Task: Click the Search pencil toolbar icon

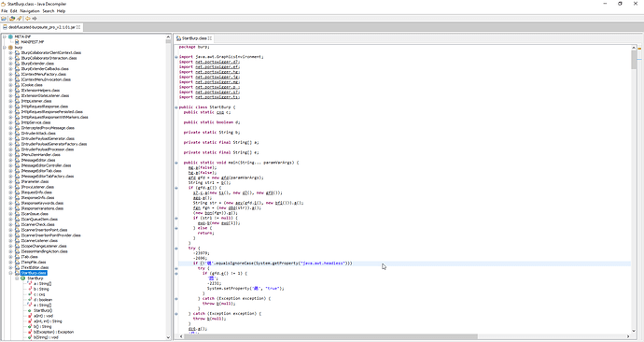Action: point(19,19)
